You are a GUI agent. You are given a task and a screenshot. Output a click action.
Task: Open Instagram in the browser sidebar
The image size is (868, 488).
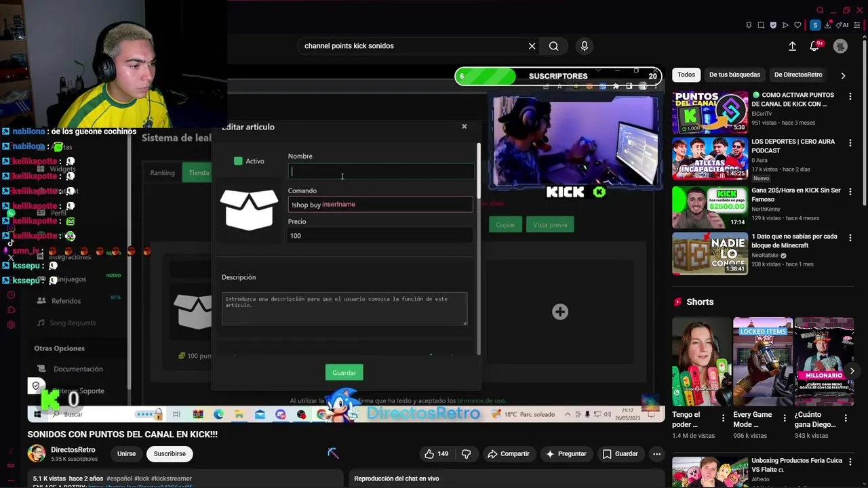(11, 228)
